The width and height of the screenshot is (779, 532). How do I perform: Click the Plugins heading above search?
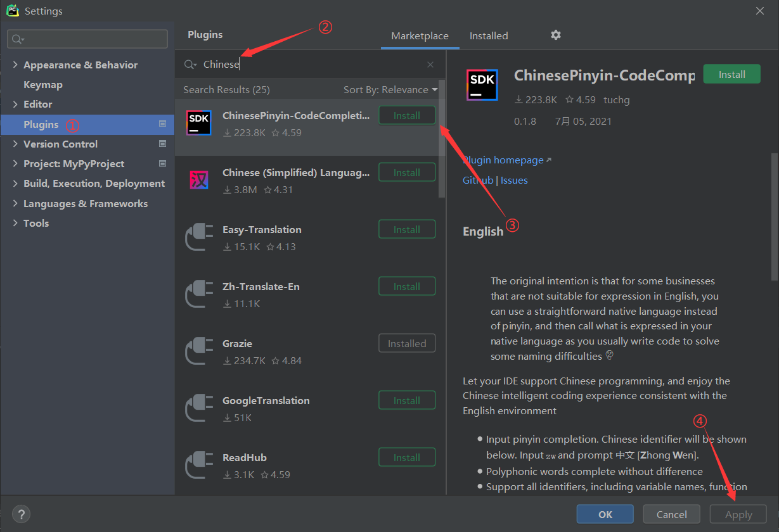pos(205,35)
